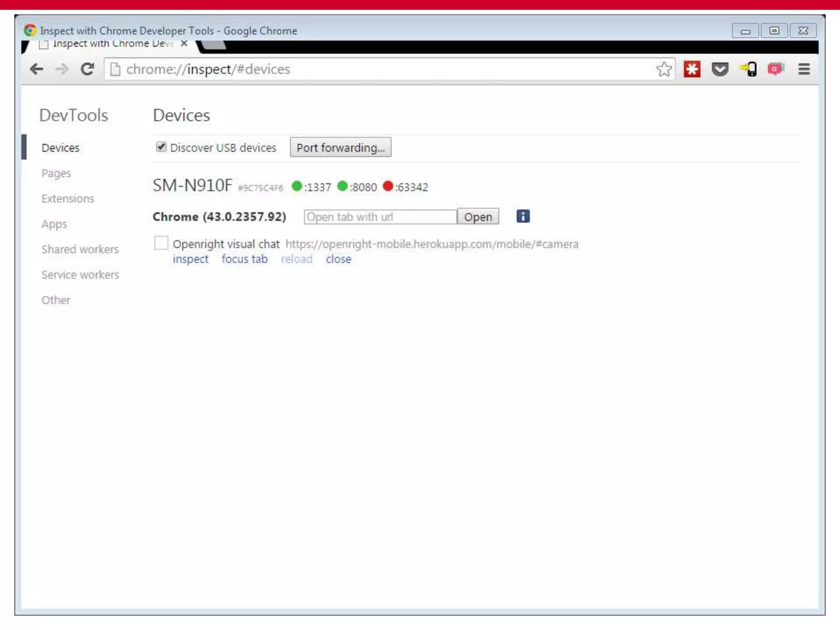Bookmark page with the star icon
The width and height of the screenshot is (840, 630).
click(x=664, y=69)
